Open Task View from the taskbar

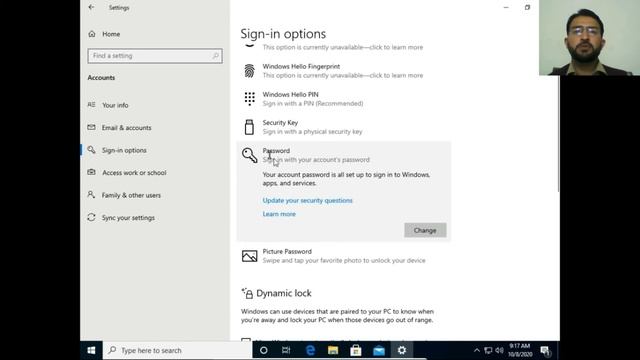[x=286, y=350]
